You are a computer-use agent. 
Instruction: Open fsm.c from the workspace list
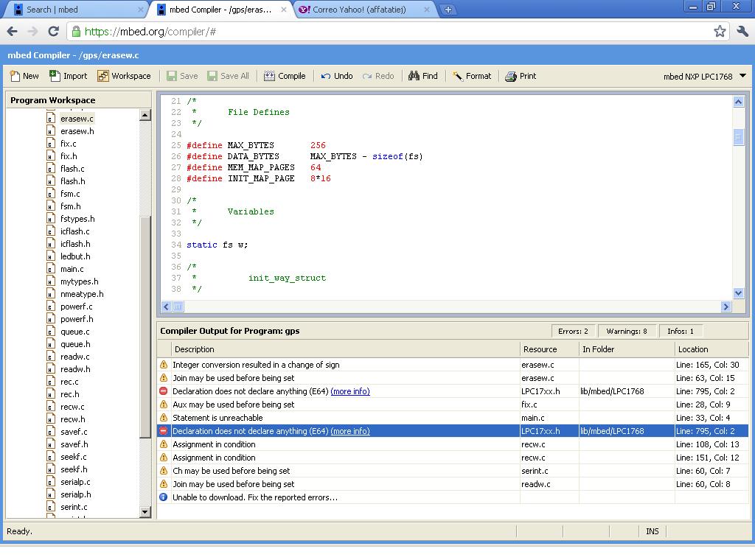pyautogui.click(x=70, y=194)
